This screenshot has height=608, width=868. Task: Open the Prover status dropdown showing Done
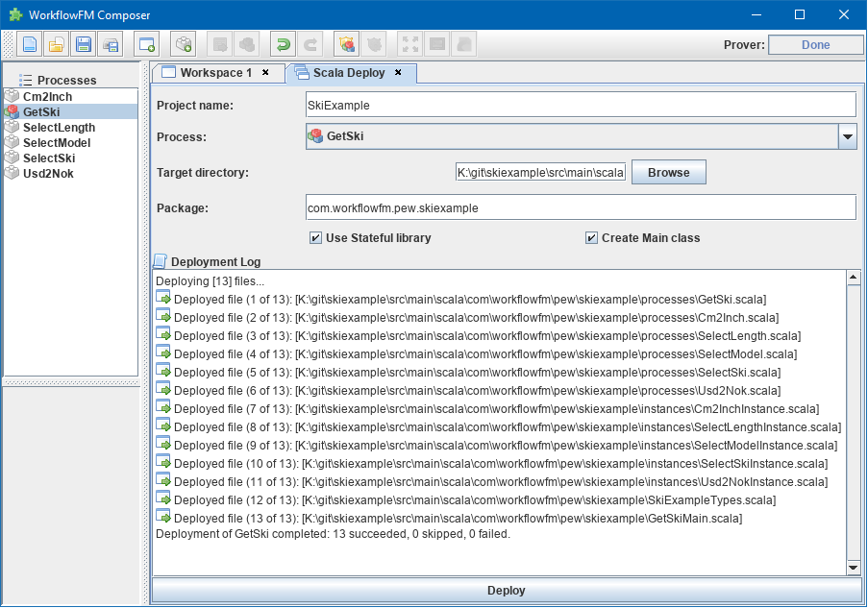(816, 44)
